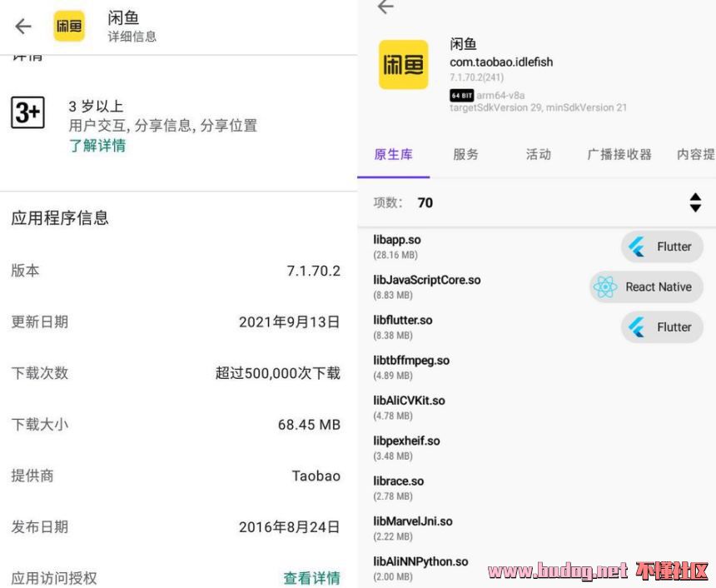This screenshot has width=716, height=588.
Task: Tap 提供商 value Taobao
Action: click(x=316, y=476)
